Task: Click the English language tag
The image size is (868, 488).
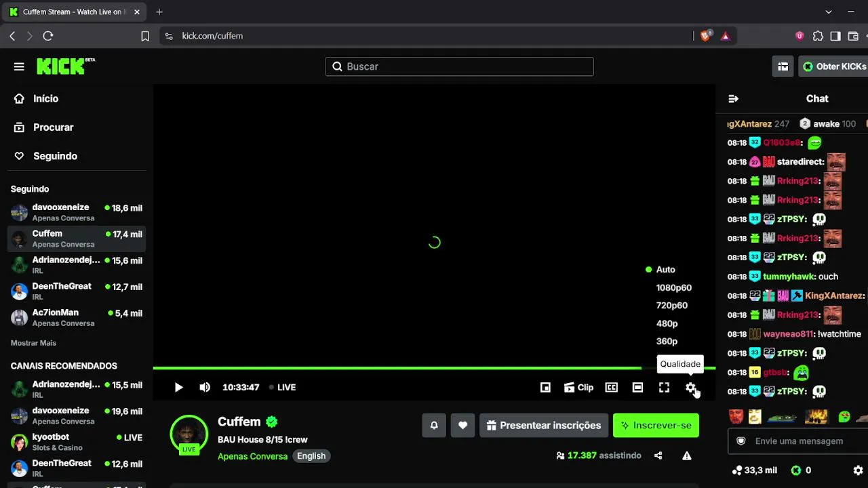Action: pyautogui.click(x=311, y=456)
